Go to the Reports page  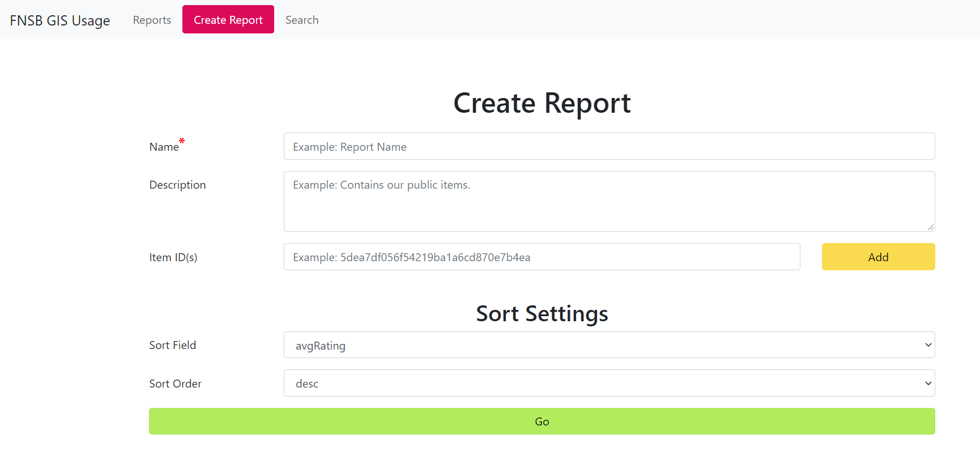point(152,20)
